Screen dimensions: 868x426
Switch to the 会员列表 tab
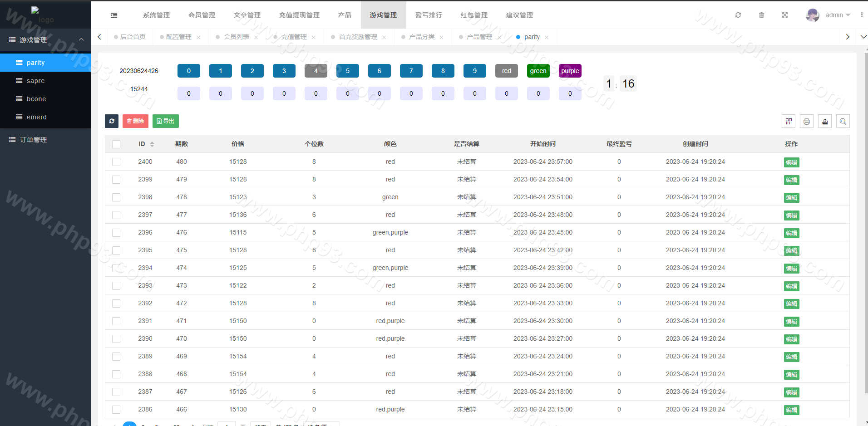[236, 37]
